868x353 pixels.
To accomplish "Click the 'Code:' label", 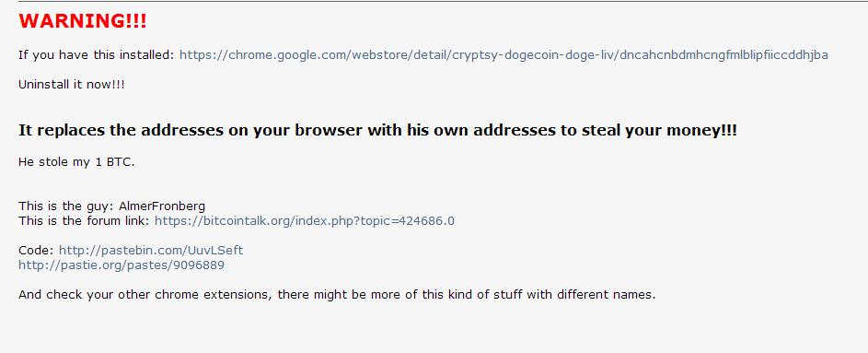I will [36, 251].
